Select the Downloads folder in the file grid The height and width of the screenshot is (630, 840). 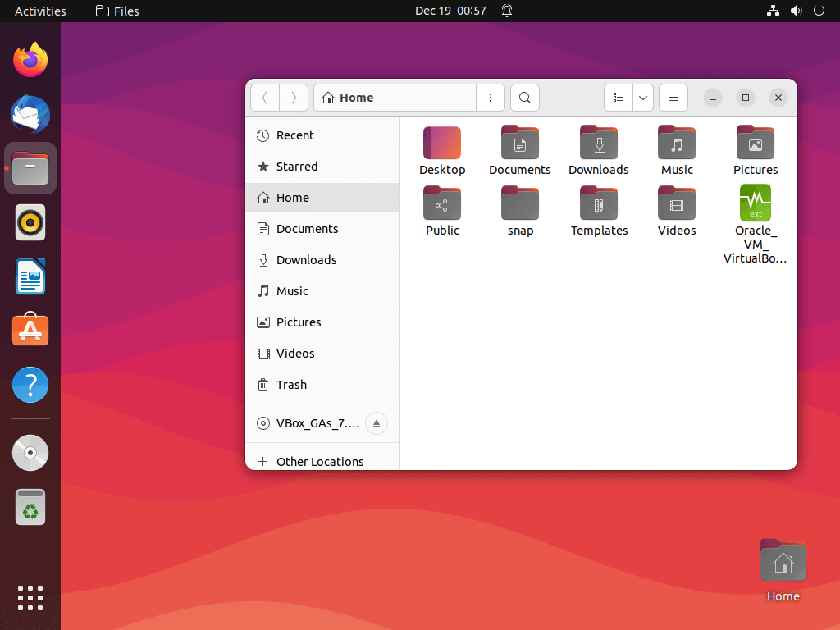click(x=598, y=151)
